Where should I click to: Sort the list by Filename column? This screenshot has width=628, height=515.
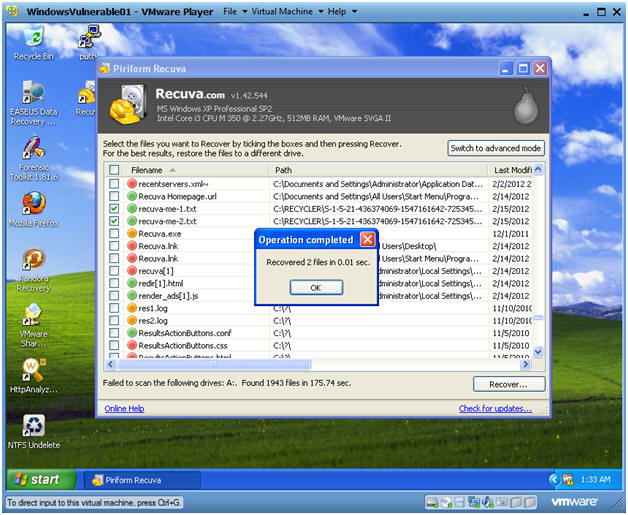click(196, 170)
